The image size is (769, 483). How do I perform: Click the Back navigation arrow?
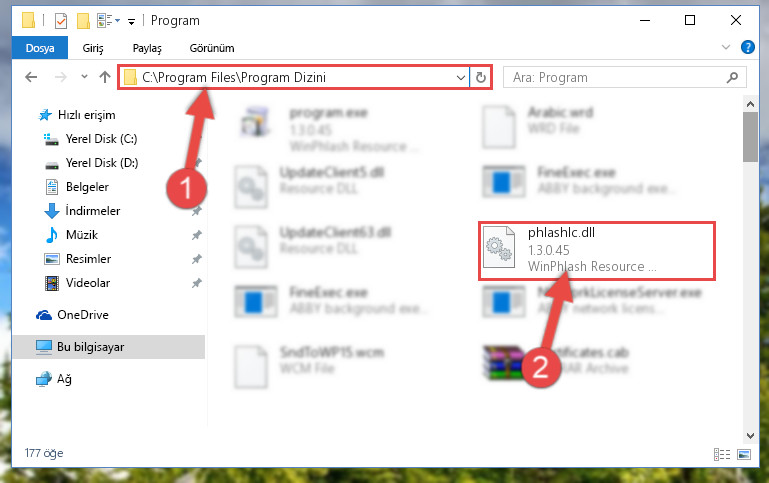[31, 77]
